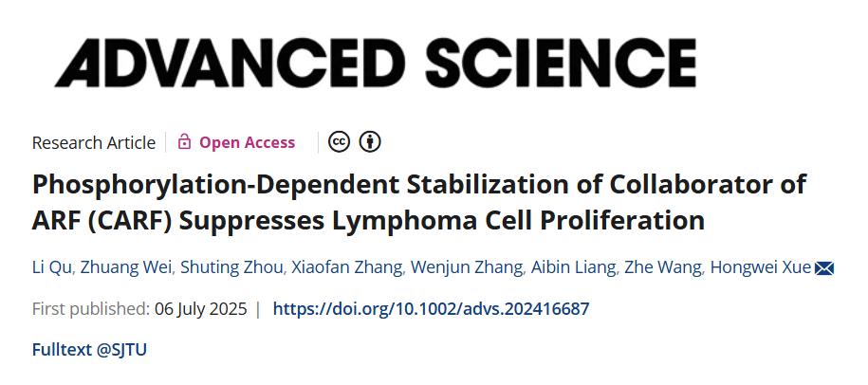Open the Fulltext @SJTU link
The height and width of the screenshot is (385, 868).
point(89,349)
